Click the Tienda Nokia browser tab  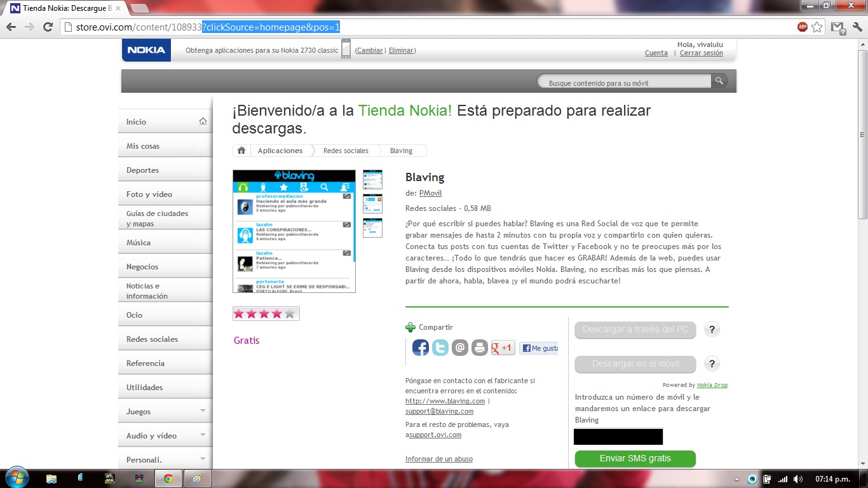point(65,8)
